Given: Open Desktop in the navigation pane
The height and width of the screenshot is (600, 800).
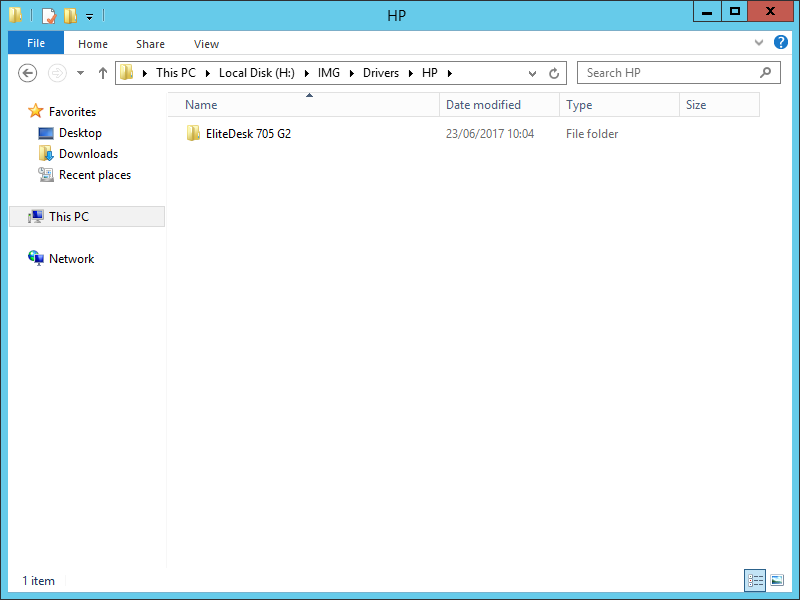Looking at the screenshot, I should (x=80, y=133).
